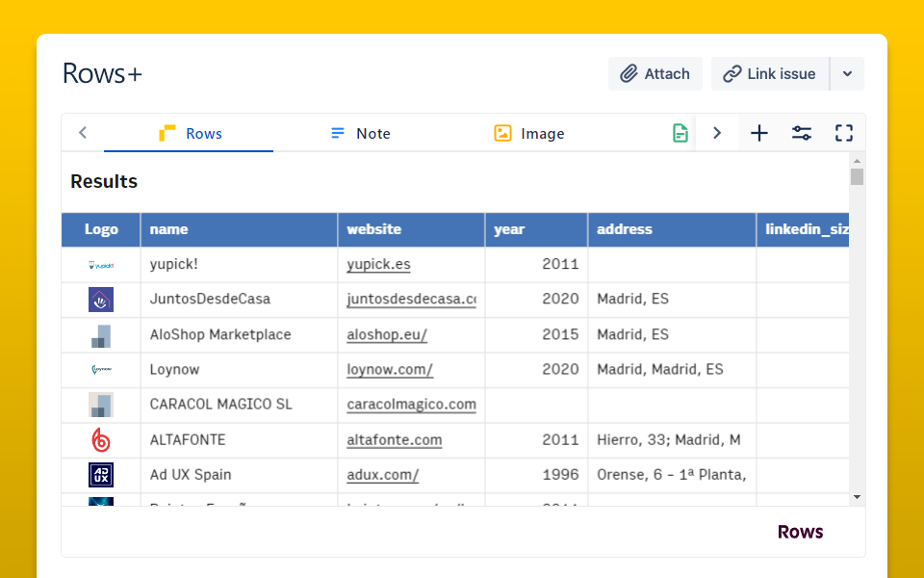Click the Attach button
Screen dimensions: 924x578
[x=655, y=74]
